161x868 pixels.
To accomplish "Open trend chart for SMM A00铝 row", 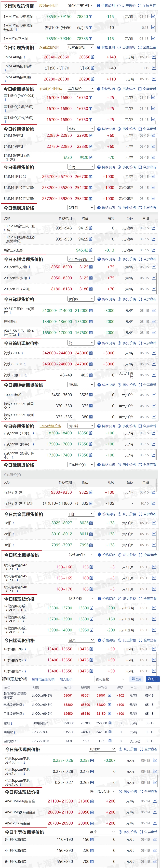I will (154, 57).
